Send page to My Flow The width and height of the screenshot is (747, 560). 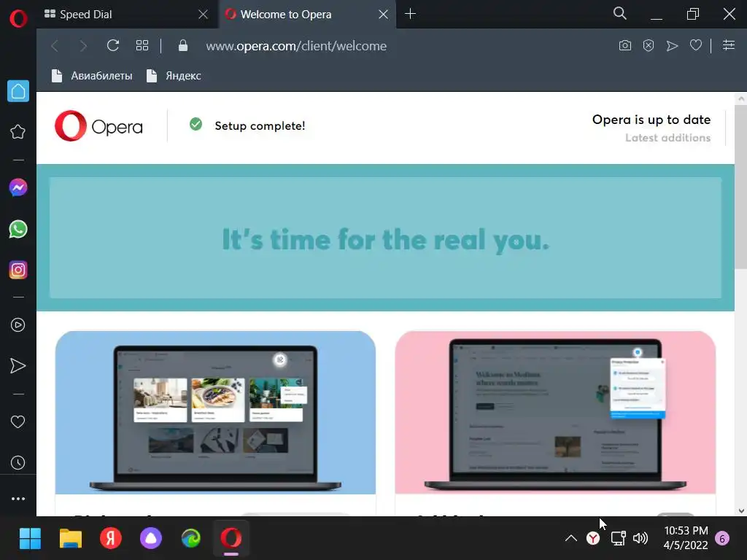pos(672,46)
